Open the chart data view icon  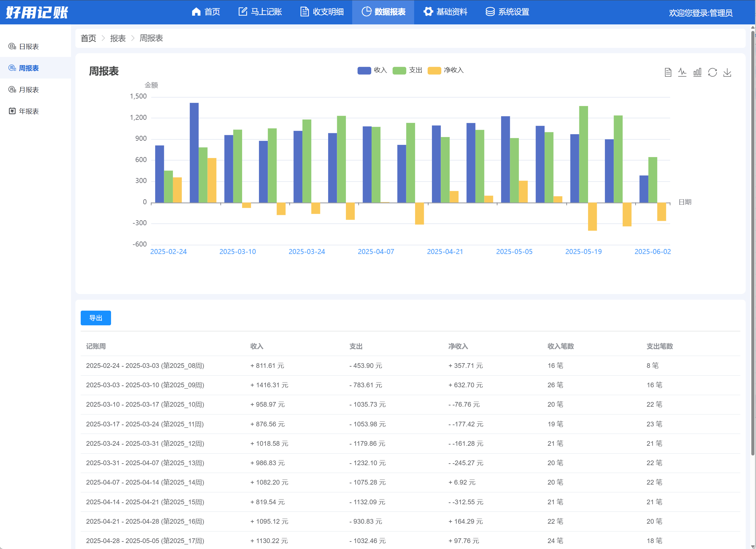668,72
